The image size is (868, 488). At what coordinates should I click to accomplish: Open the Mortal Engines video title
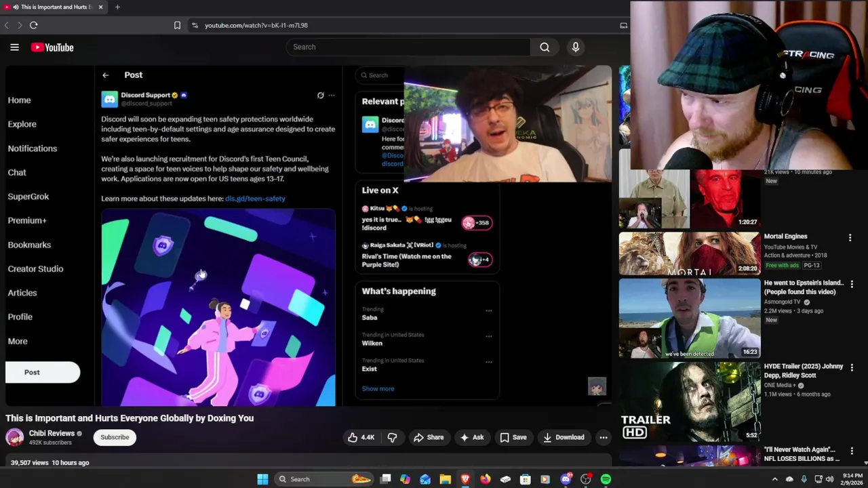pos(785,237)
